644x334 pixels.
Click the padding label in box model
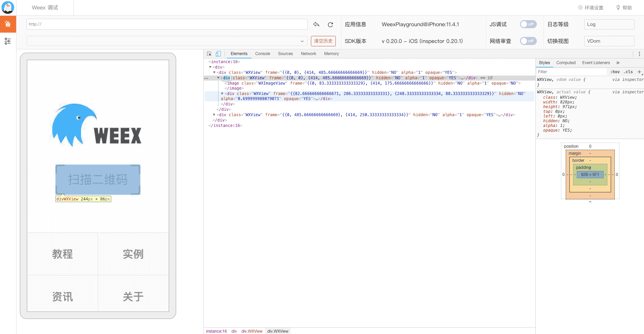(583, 168)
